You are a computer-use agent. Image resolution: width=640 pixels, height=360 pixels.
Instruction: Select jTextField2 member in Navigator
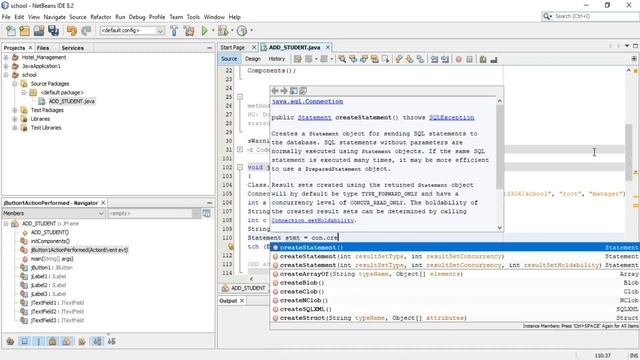[x=57, y=311]
